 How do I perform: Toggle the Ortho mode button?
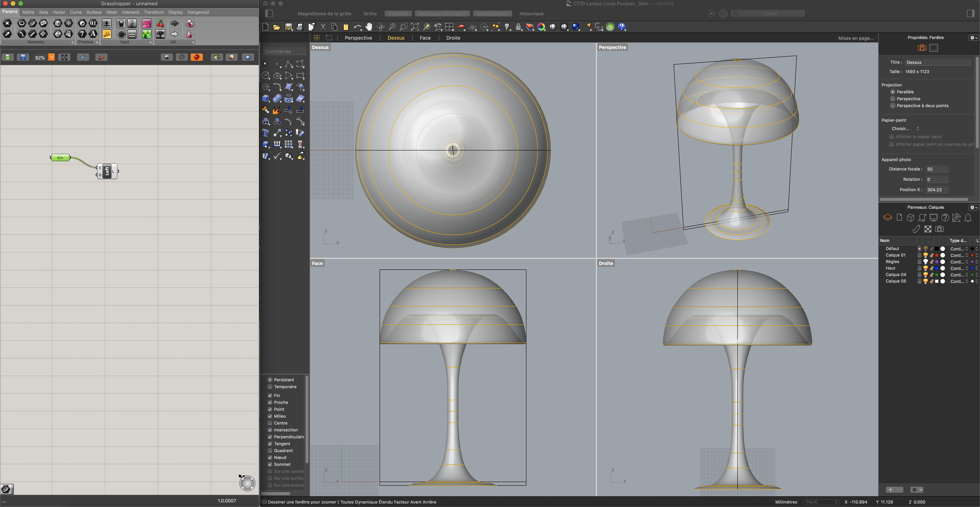pos(370,14)
